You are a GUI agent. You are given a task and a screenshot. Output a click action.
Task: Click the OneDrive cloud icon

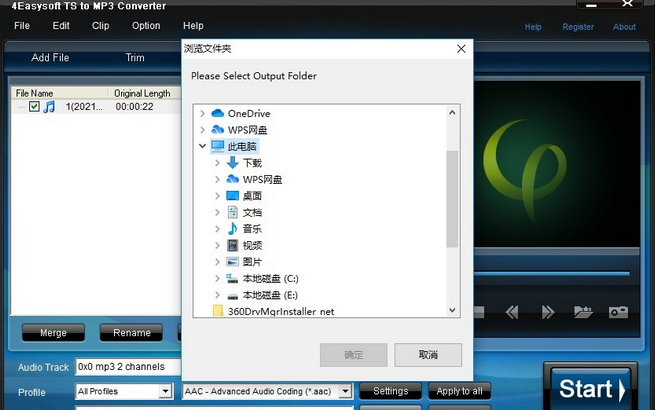pyautogui.click(x=218, y=113)
